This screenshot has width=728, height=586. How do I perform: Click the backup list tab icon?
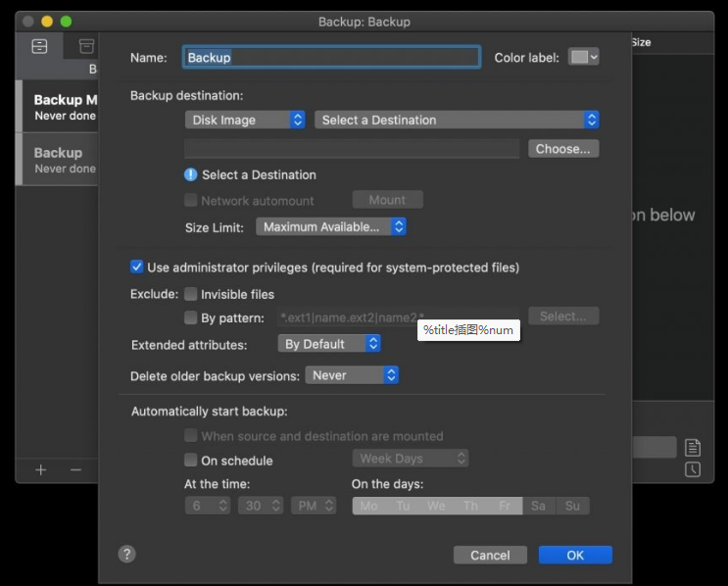[39, 46]
